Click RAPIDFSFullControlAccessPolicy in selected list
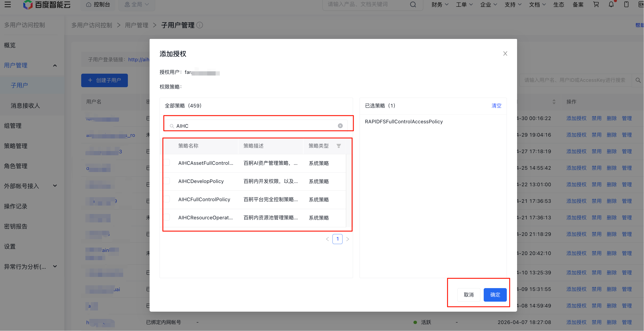644x331 pixels. [404, 121]
